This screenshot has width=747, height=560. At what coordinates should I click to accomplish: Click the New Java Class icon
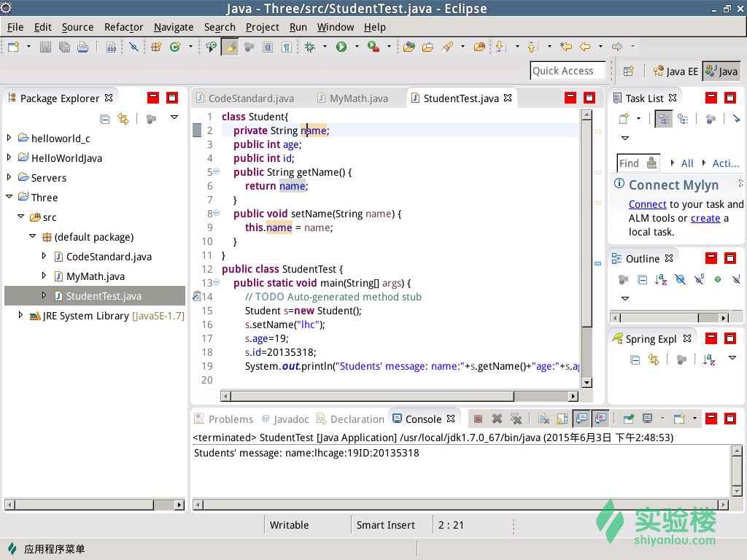(x=175, y=47)
